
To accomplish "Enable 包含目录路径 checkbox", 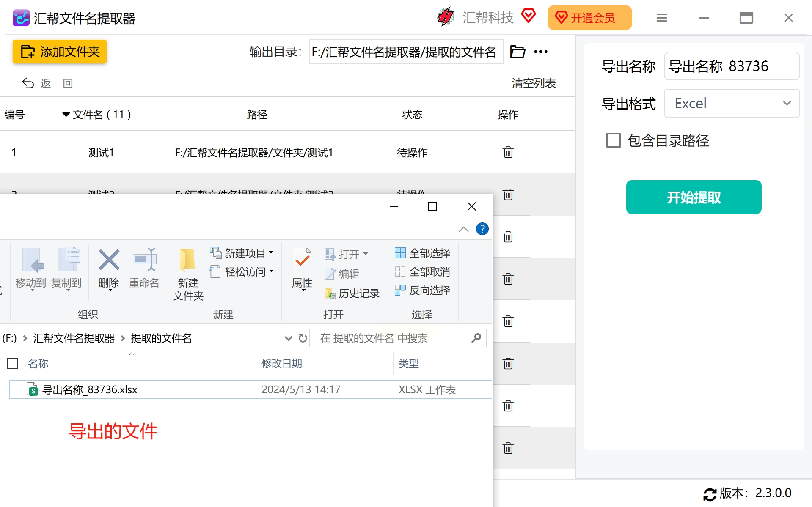I will pos(613,140).
